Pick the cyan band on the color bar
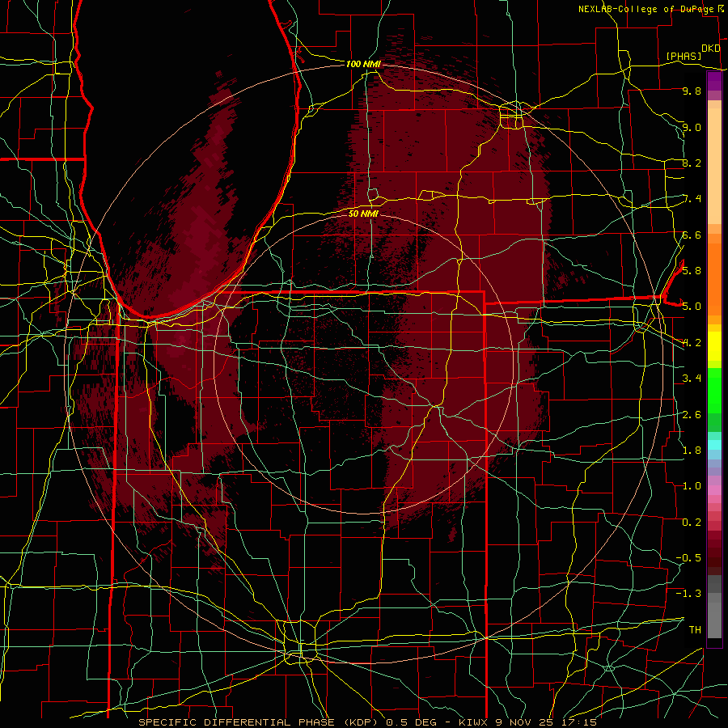The width and height of the screenshot is (728, 728). pos(714,445)
